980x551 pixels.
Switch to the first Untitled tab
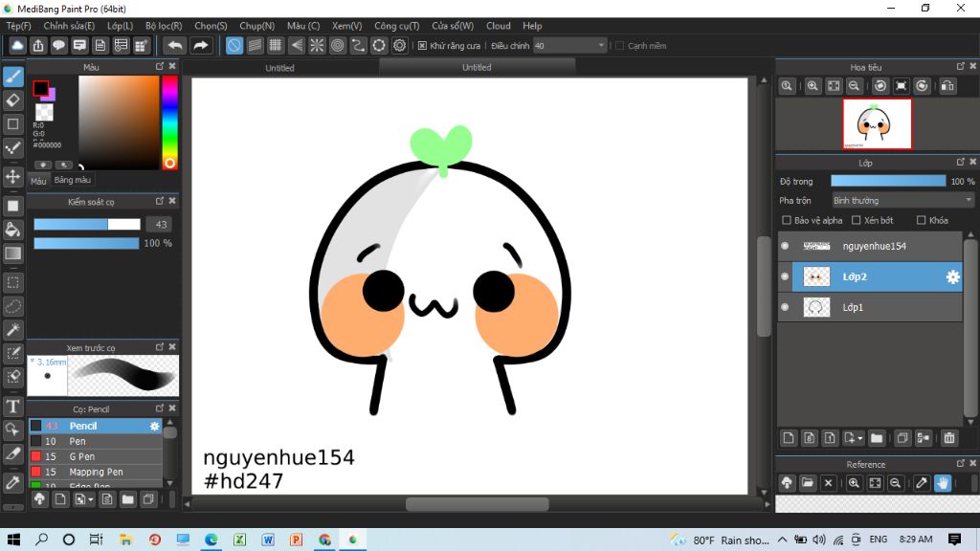pyautogui.click(x=279, y=68)
